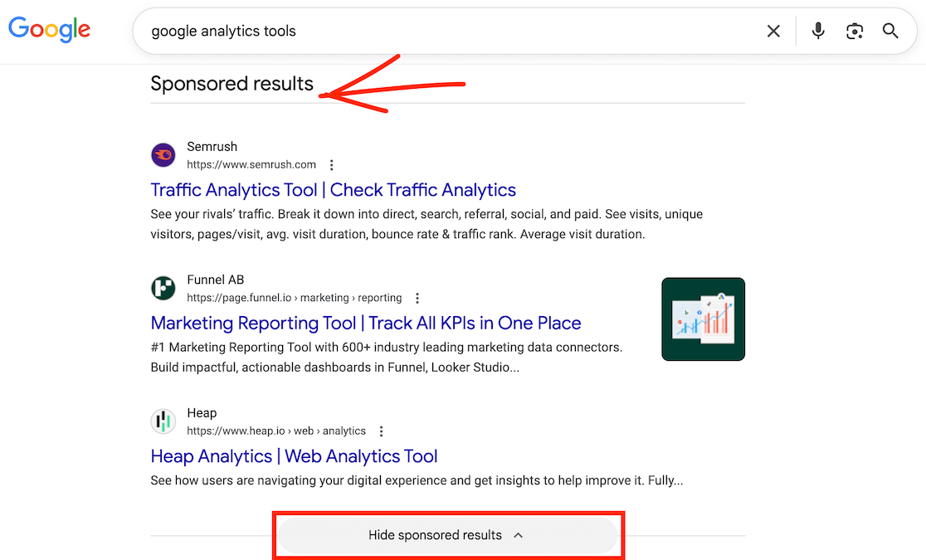Click the X to clear the search query
Image resolution: width=926 pixels, height=560 pixels.
(x=773, y=30)
